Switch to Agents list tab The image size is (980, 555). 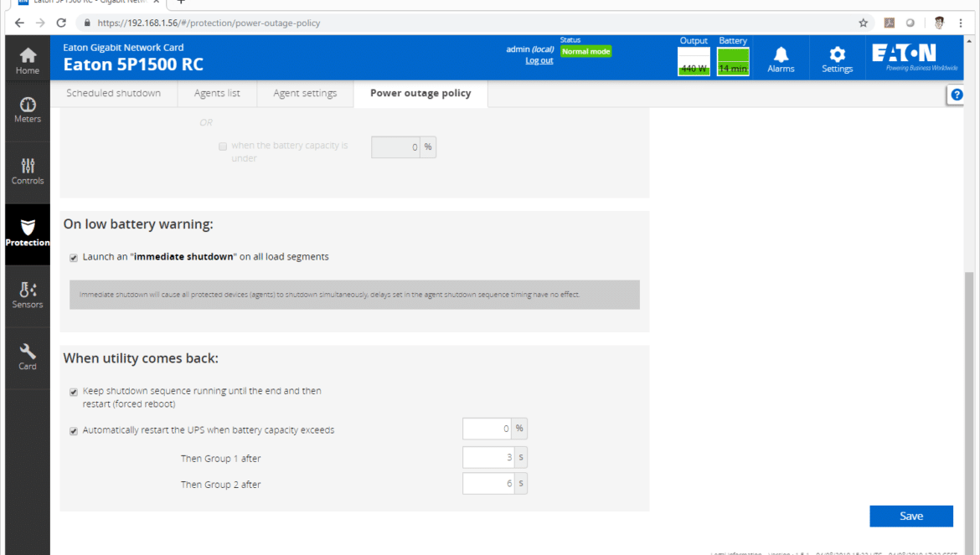(217, 93)
